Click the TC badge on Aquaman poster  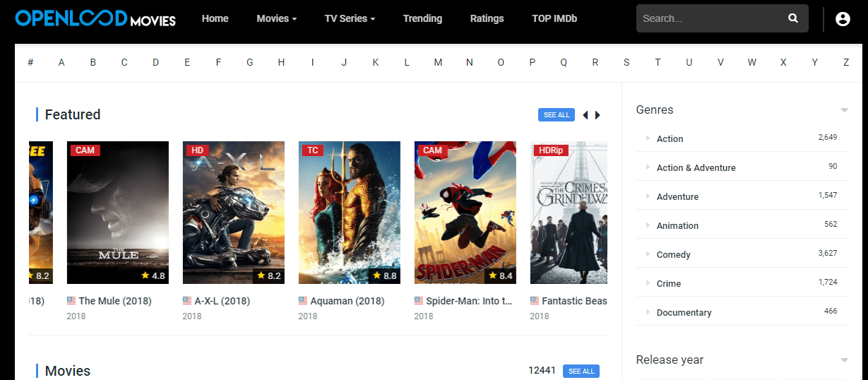point(312,150)
